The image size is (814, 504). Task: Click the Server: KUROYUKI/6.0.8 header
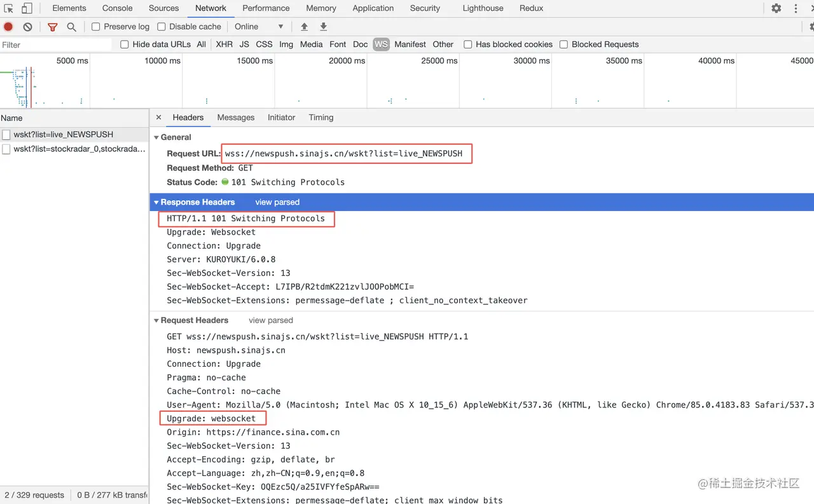[x=221, y=259]
